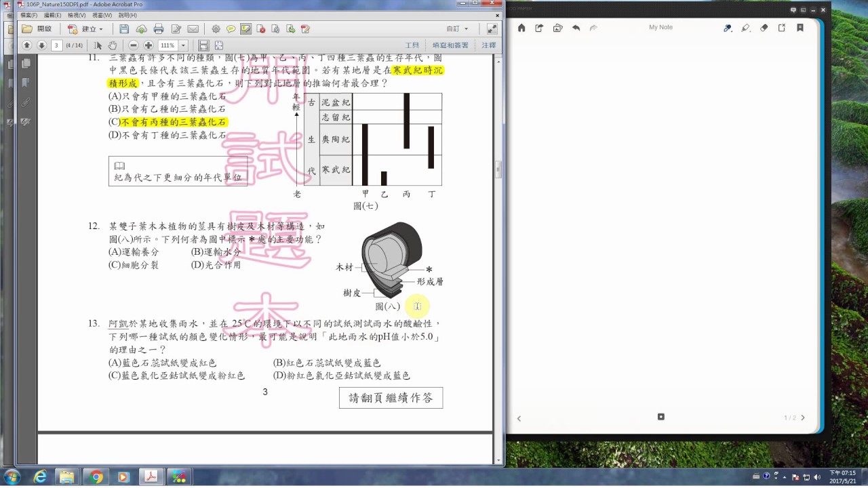This screenshot has width=868, height=488.
Task: Click the center page indicator square in note app
Action: pyautogui.click(x=661, y=417)
